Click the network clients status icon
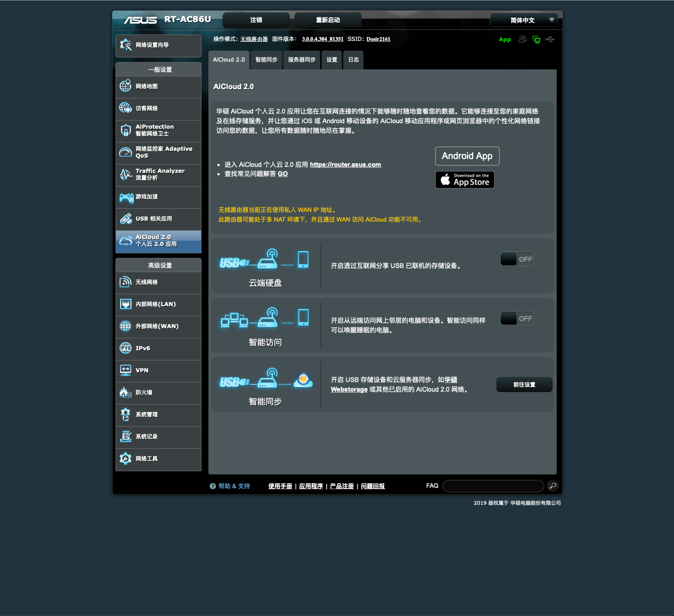This screenshot has width=674, height=616. click(x=536, y=40)
